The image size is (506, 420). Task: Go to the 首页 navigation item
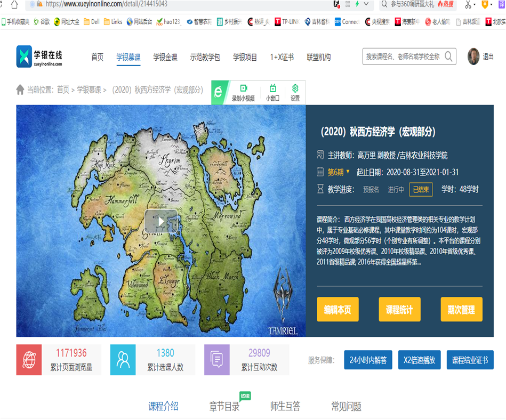pyautogui.click(x=98, y=58)
